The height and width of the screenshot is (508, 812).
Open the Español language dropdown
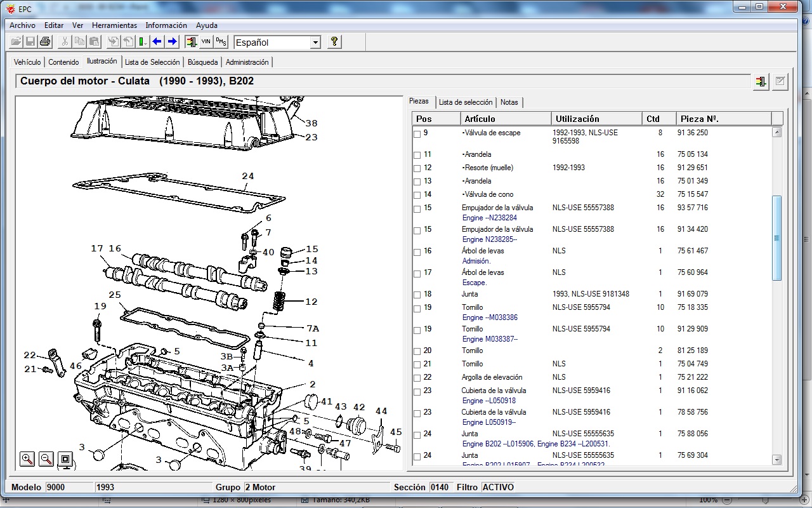(315, 43)
